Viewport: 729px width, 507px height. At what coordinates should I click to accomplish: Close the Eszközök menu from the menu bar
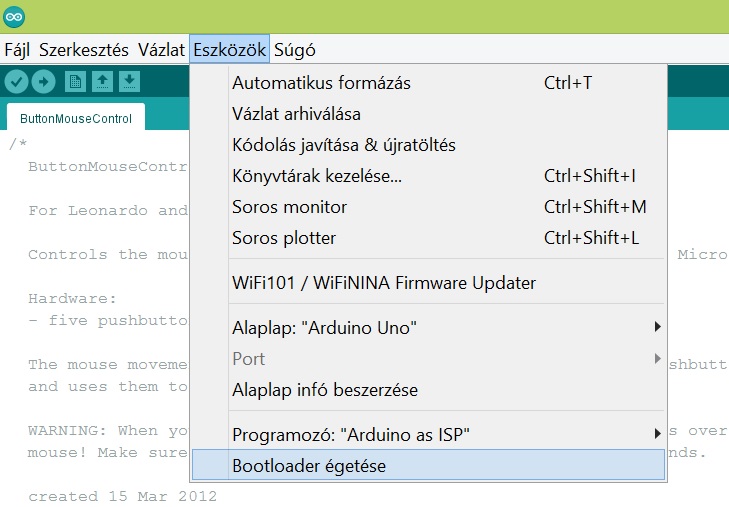pyautogui.click(x=229, y=50)
